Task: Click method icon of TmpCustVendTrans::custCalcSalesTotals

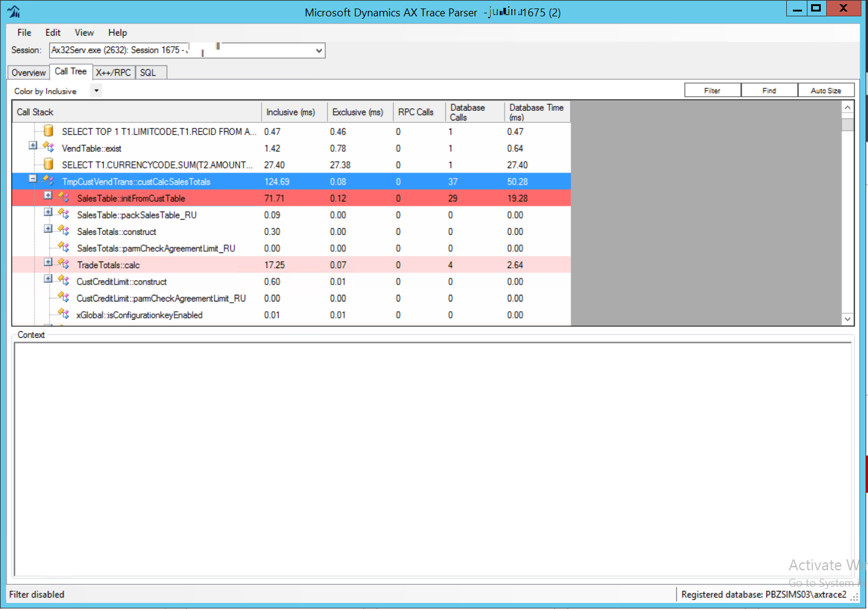Action: tap(48, 180)
